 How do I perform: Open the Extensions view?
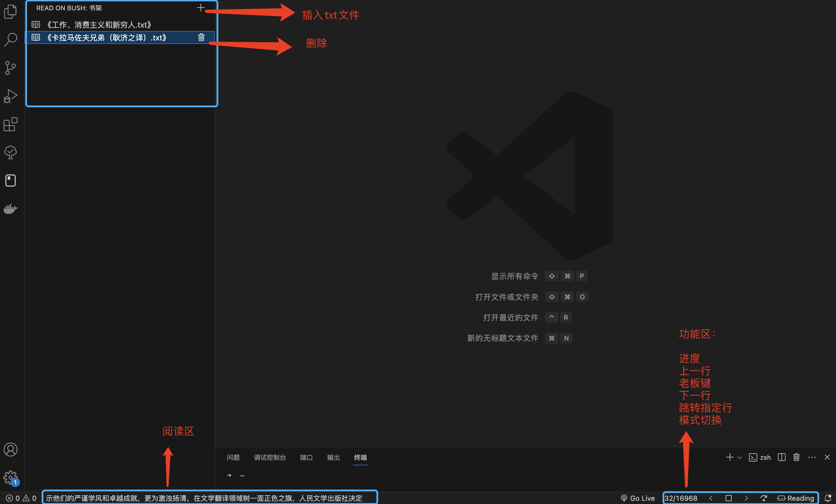[x=11, y=124]
